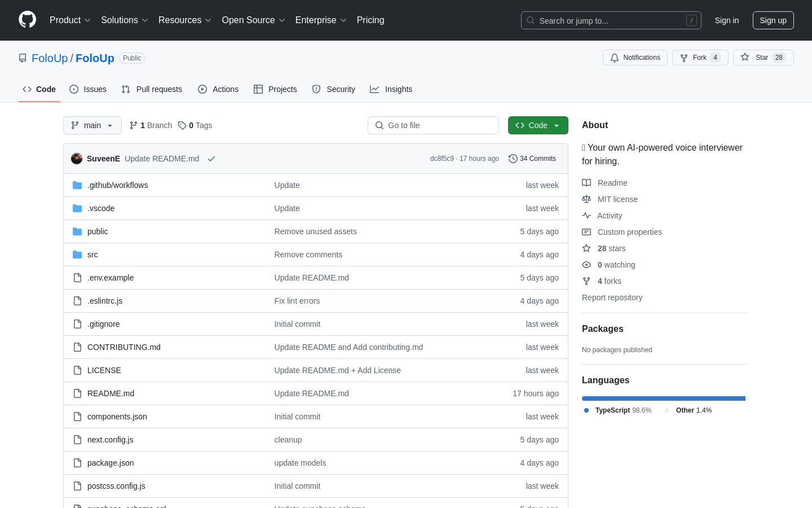Click the Other 1.4% language legend

[x=689, y=410]
